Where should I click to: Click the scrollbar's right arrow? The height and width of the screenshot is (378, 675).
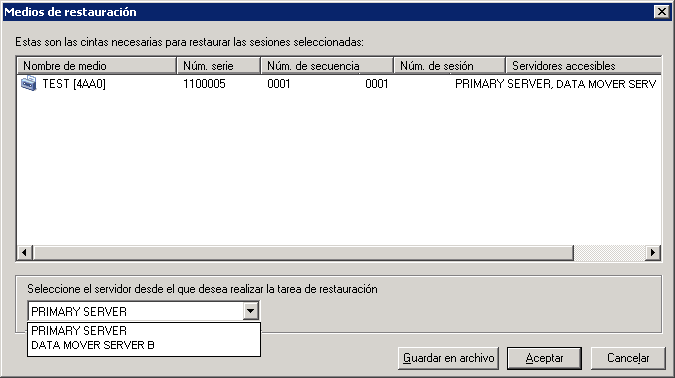[653, 253]
